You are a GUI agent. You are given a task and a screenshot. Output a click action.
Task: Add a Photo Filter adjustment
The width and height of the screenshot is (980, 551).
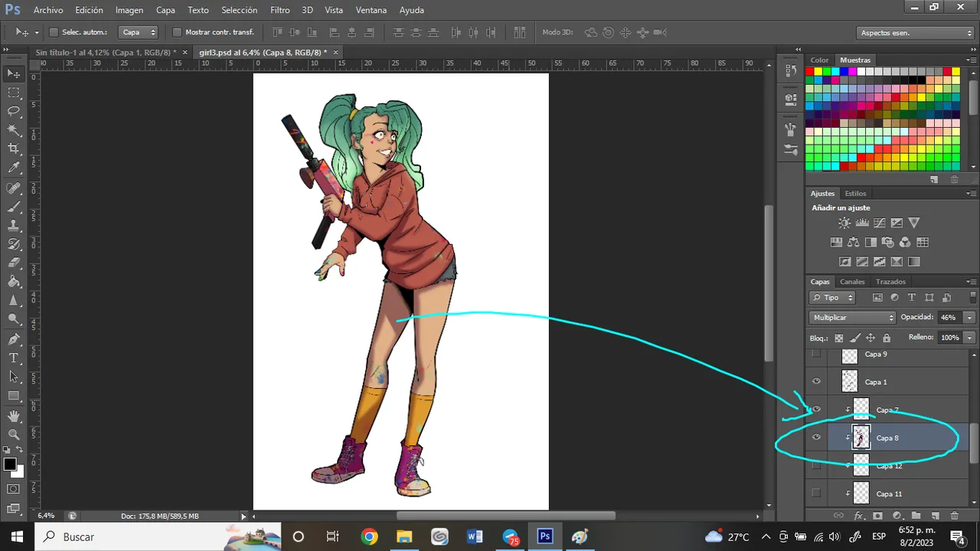coord(888,243)
